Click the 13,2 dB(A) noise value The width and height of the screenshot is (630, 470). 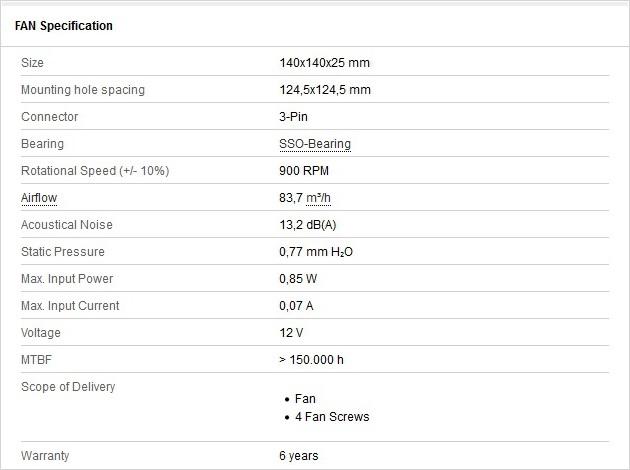pos(307,225)
